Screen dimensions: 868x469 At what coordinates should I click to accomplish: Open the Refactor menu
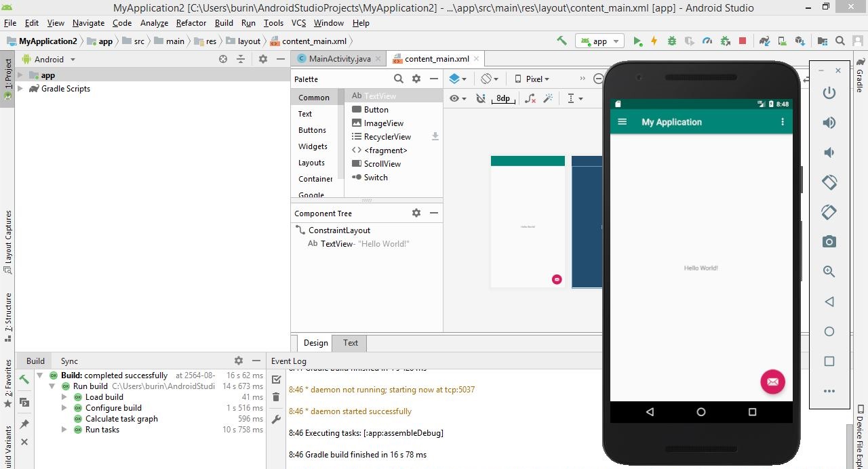tap(191, 23)
